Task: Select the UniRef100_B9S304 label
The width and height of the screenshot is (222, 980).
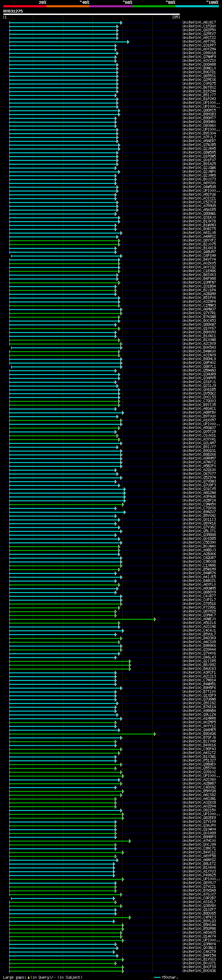Action: point(199,133)
